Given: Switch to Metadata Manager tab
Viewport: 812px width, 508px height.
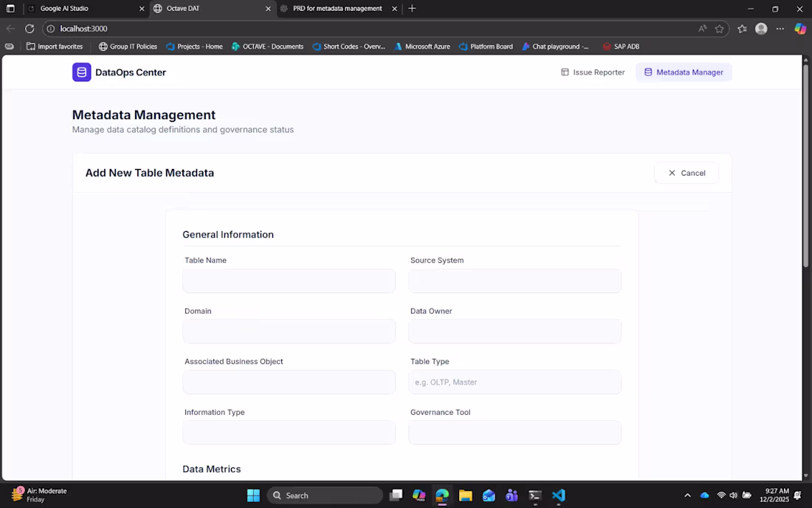Looking at the screenshot, I should [684, 72].
